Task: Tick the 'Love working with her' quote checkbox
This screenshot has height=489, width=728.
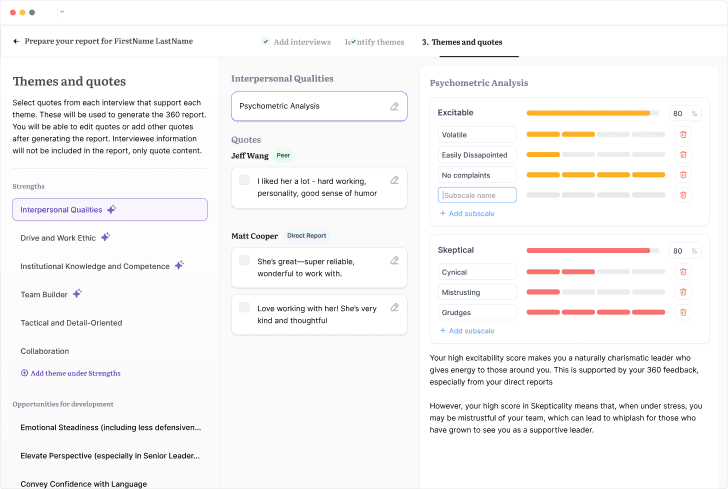Action: (x=244, y=307)
